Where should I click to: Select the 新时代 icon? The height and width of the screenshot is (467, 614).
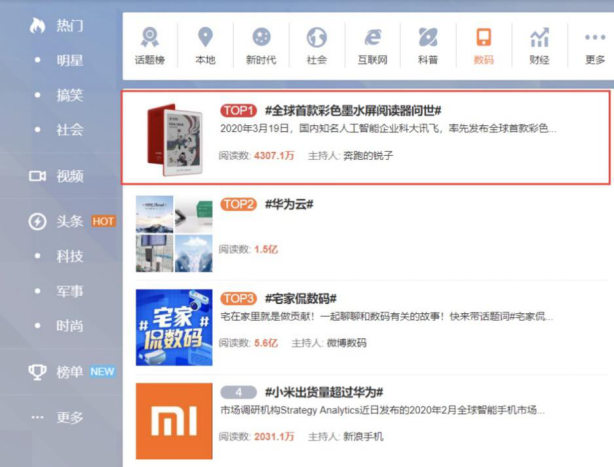tap(261, 37)
